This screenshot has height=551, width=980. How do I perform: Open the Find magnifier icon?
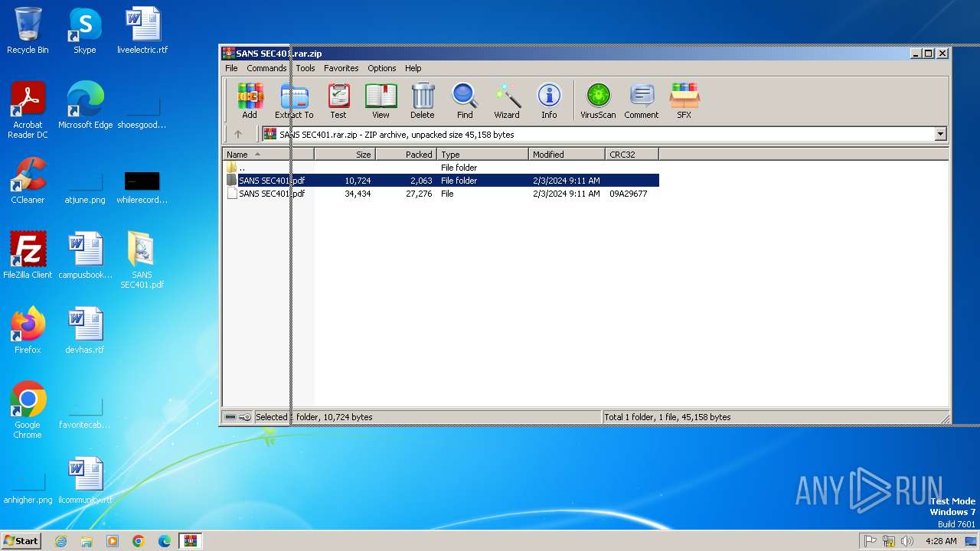pyautogui.click(x=465, y=101)
